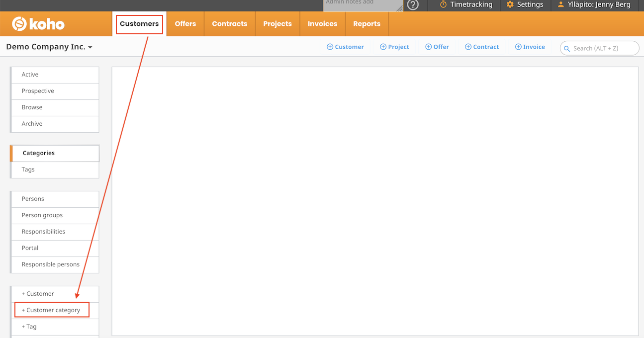Open Responsibilities in the sidebar
The width and height of the screenshot is (644, 338).
point(55,232)
